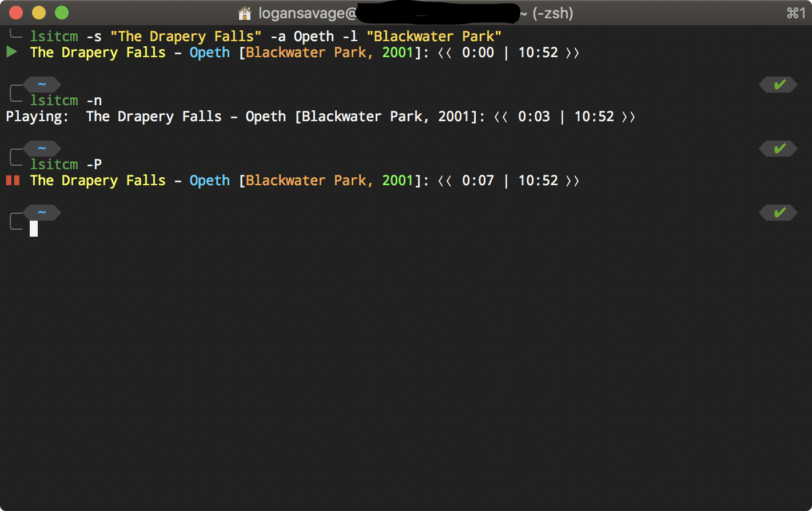Viewport: 812px width, 511px height.
Task: Click the ⌘1 tab shortcut indicator
Action: pos(796,13)
